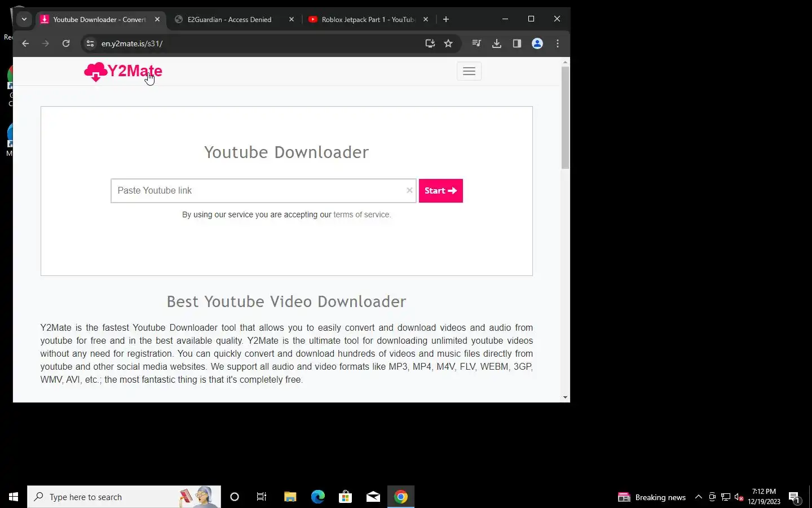The image size is (812, 508).
Task: View site information icon in address bar
Action: pos(90,43)
